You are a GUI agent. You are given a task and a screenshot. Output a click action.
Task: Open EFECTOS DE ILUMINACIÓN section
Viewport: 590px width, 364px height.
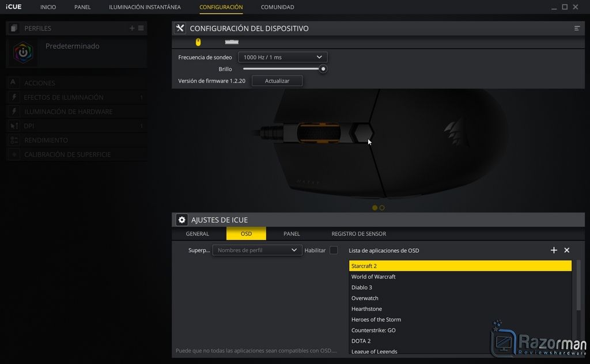[77, 97]
